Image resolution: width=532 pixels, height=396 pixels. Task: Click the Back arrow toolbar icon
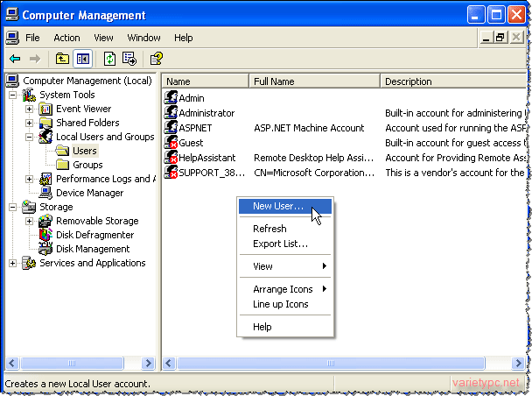pos(15,59)
